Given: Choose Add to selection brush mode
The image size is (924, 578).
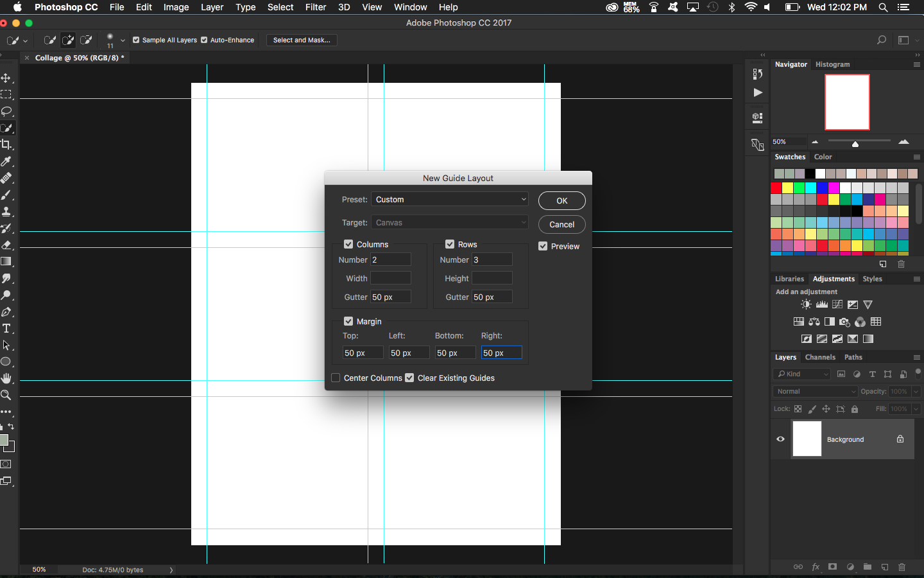Looking at the screenshot, I should [x=68, y=40].
